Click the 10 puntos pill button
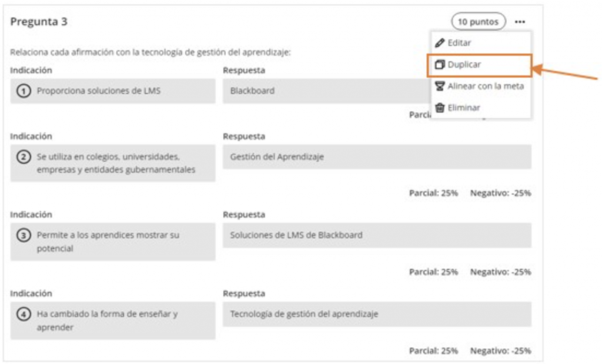The image size is (602, 364). [479, 22]
